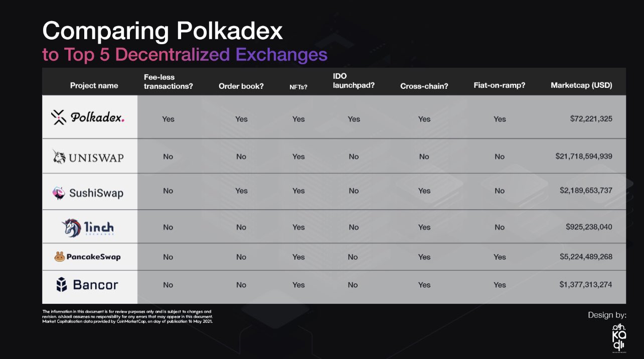Viewport: 644px width, 359px height.
Task: Select Uniswap's marketcap figure $21,718,594,939
Action: tap(583, 157)
